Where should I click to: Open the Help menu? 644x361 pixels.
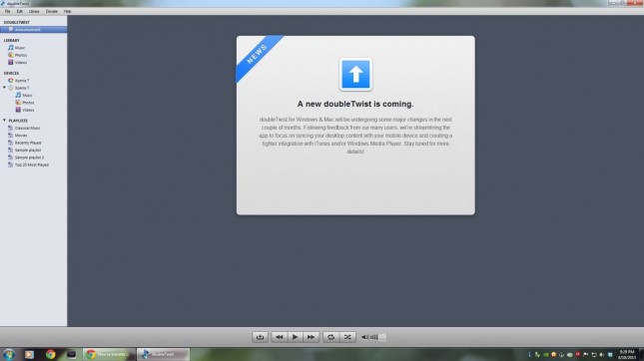pos(67,12)
